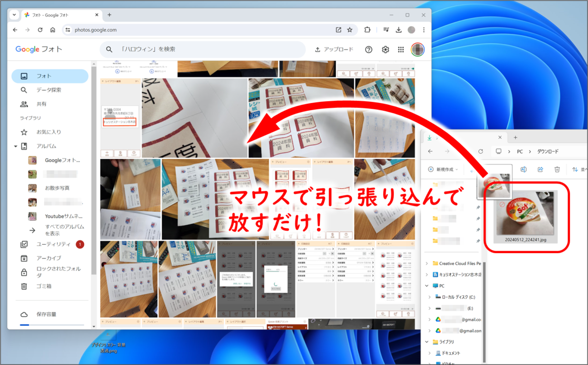Click Chrome forward button
Screen dimensions: 588x365
[x=27, y=30]
